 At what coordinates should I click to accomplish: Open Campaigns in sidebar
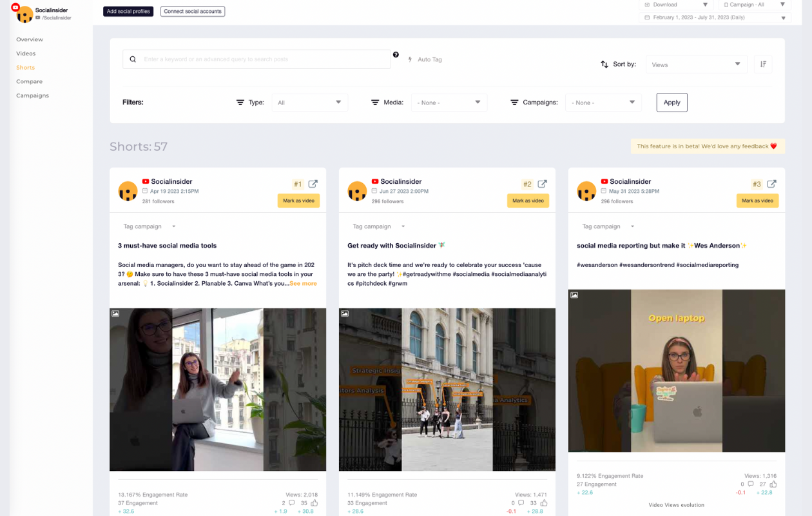32,95
